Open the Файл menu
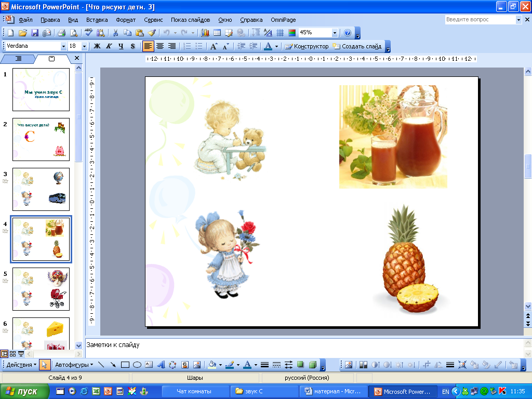Image resolution: width=532 pixels, height=399 pixels. [26, 20]
